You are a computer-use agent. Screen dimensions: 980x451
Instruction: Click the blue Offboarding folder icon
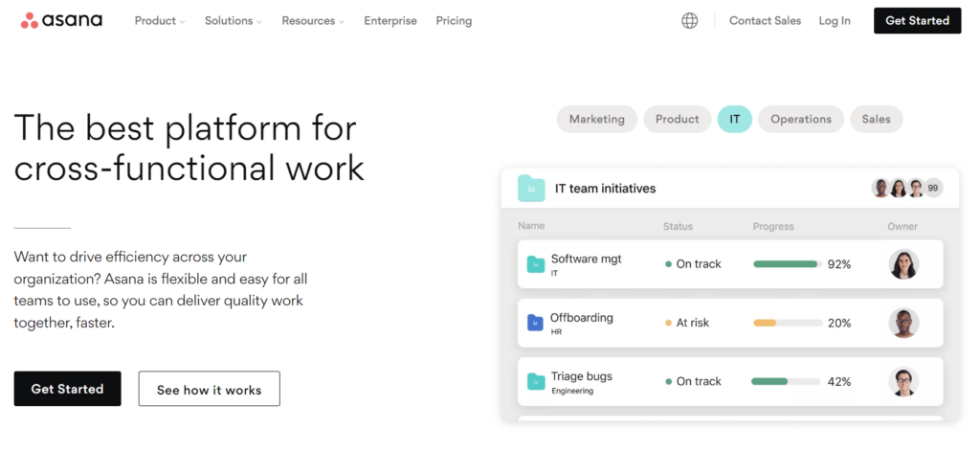tap(535, 323)
